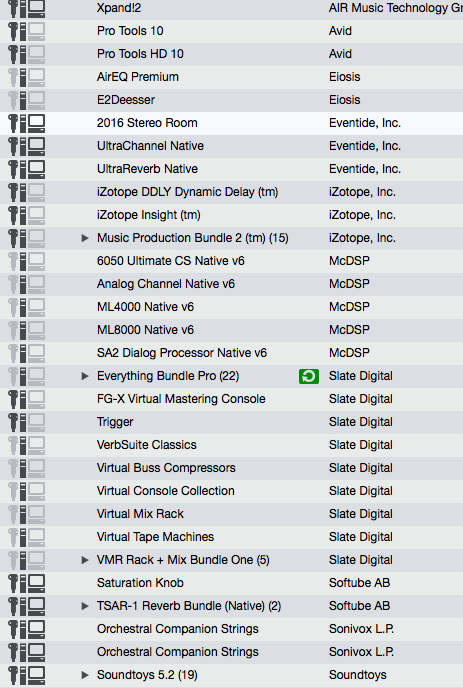
Task: Expand the Music Production Bundle 2 group
Action: point(85,238)
